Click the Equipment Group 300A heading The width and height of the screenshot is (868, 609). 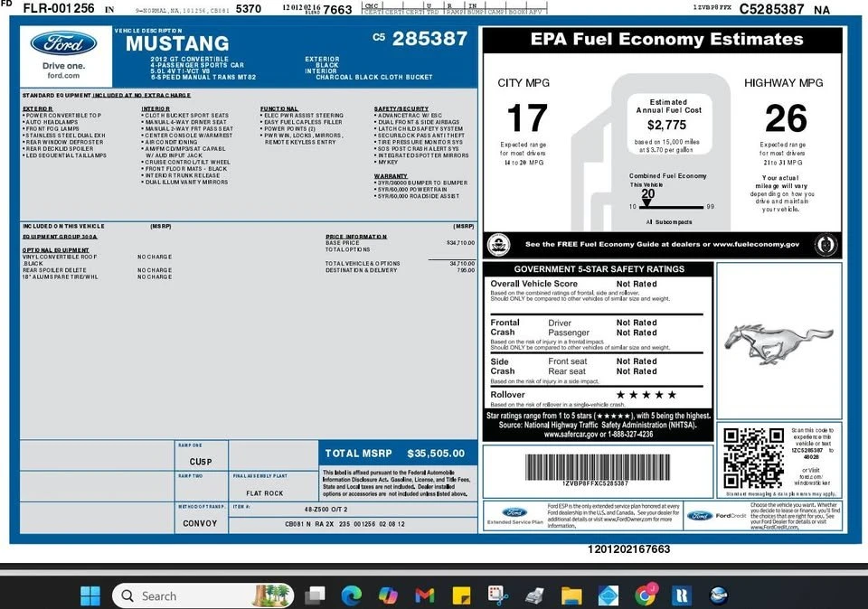click(x=60, y=237)
